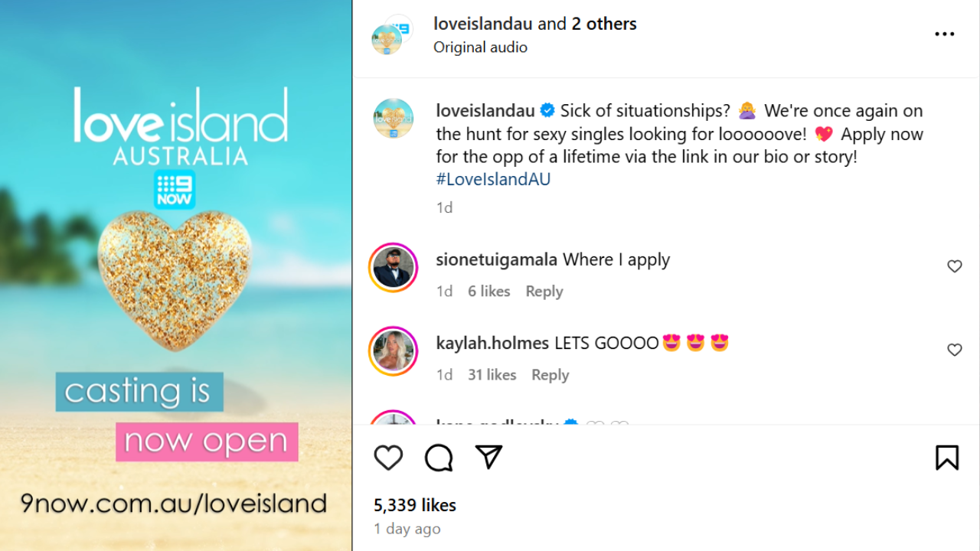Open the Original audio page
Image resolution: width=980 pixels, height=551 pixels.
click(480, 47)
